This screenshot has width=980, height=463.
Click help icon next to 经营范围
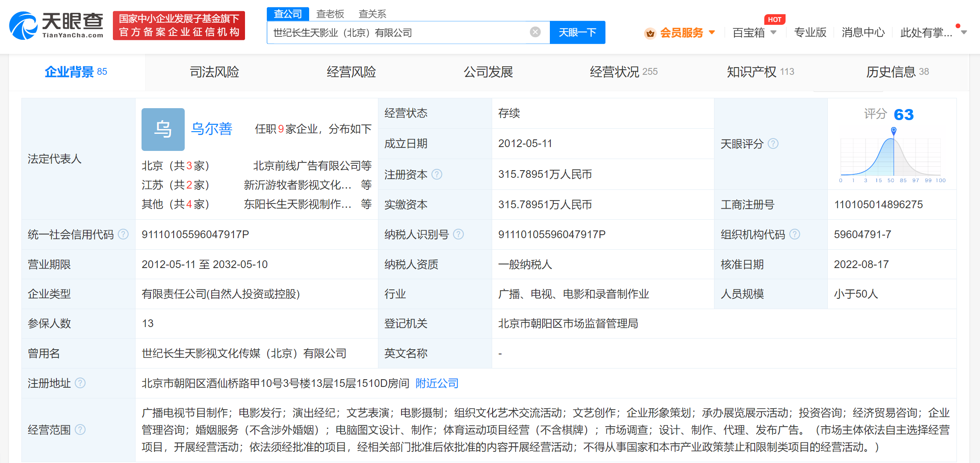pyautogui.click(x=80, y=430)
